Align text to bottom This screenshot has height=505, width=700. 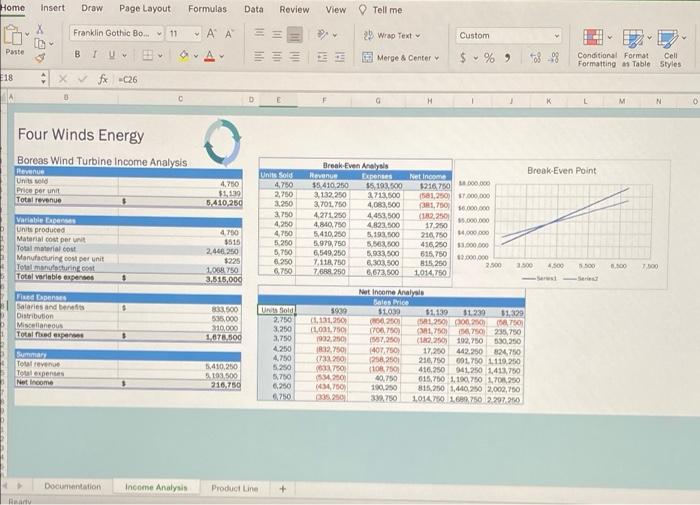[x=294, y=34]
